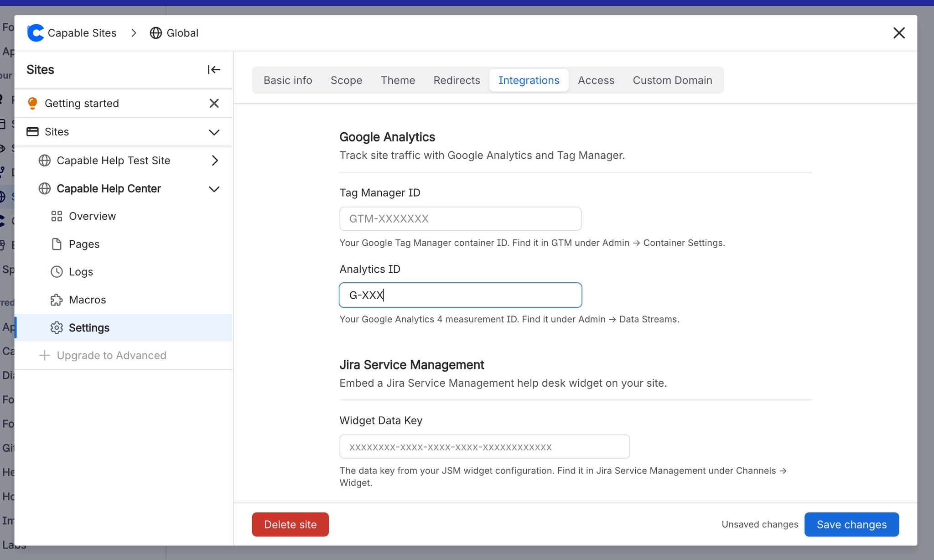This screenshot has height=560, width=934.
Task: Dismiss the Getting started item
Action: click(x=214, y=104)
